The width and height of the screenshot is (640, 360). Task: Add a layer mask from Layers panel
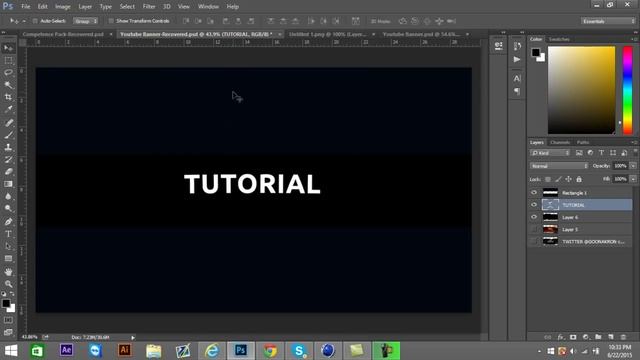coord(573,337)
